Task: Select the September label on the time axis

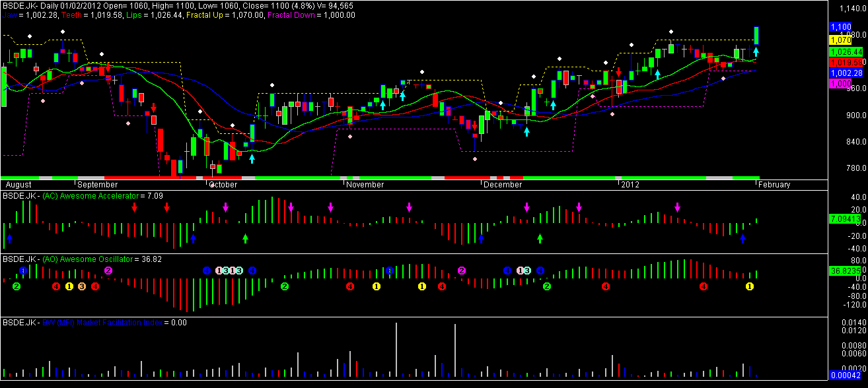Action: tap(98, 185)
